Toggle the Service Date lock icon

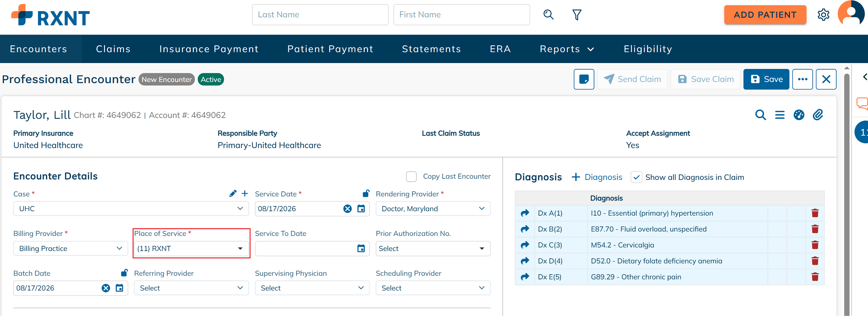366,193
